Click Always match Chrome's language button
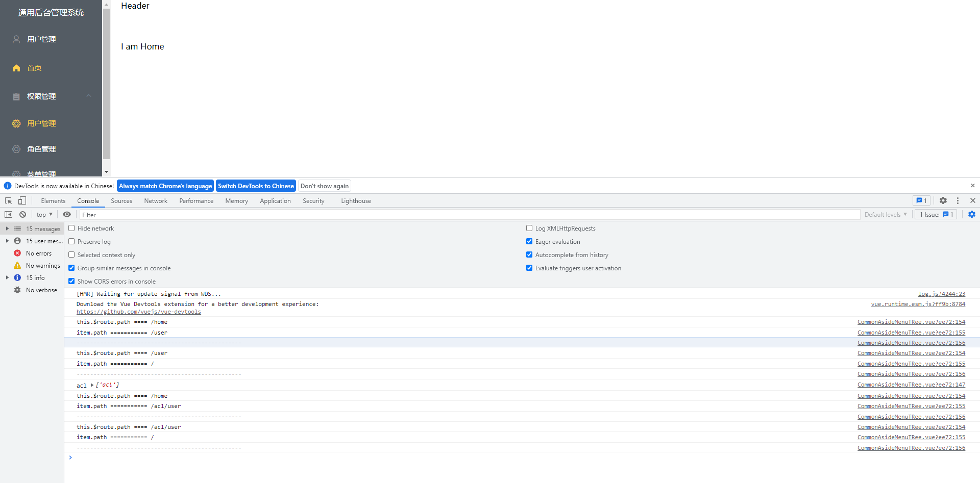This screenshot has width=980, height=483. pyautogui.click(x=165, y=186)
